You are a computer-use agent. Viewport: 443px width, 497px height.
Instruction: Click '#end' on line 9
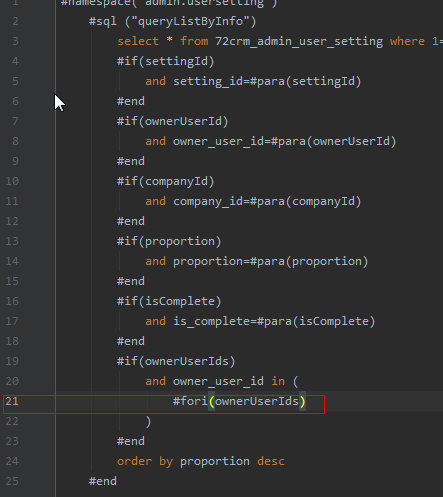(x=131, y=161)
